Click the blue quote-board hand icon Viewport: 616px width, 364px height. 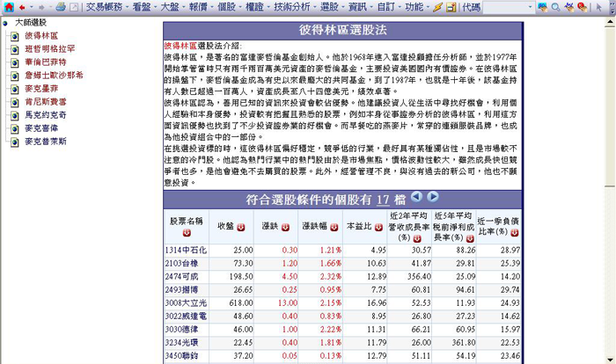(x=543, y=7)
